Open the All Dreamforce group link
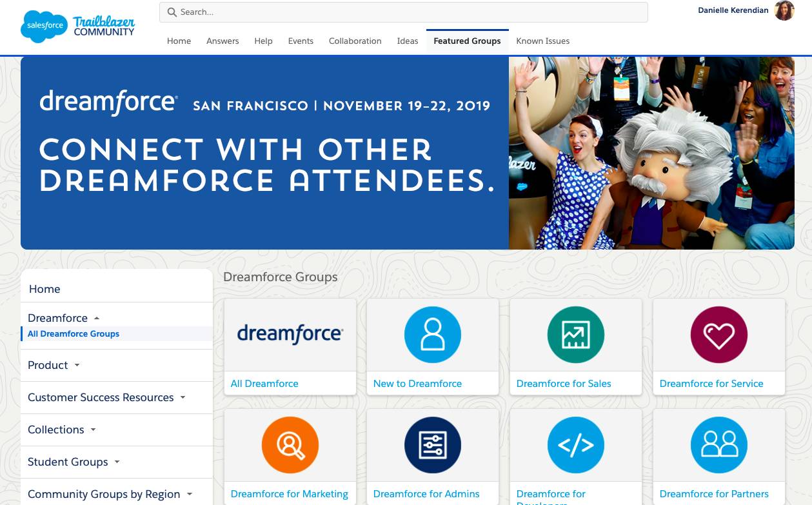Screen dimensions: 812x505 pyautogui.click(x=264, y=383)
